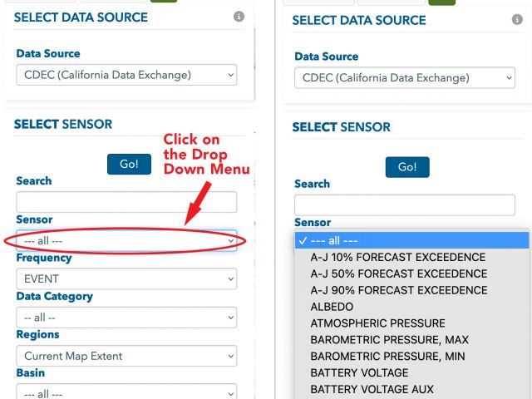Open the Regions dropdown showing Current Map Extent
The width and height of the screenshot is (532, 399).
(x=126, y=356)
